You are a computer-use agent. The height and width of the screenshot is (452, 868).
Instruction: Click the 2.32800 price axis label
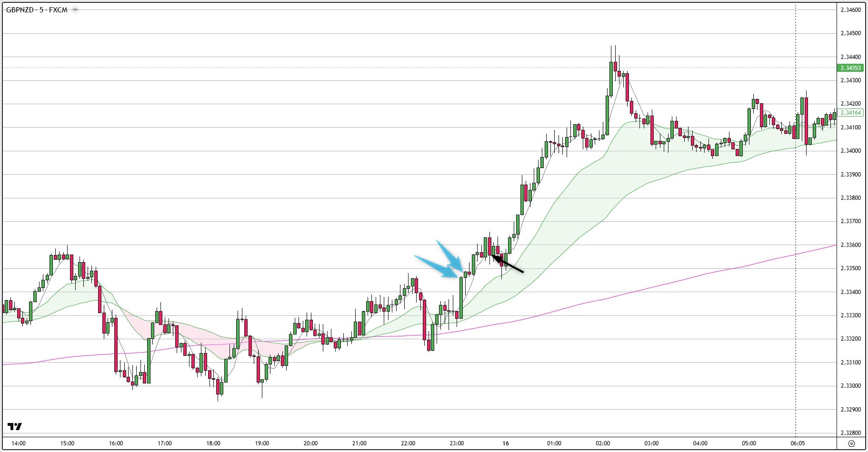pos(850,433)
